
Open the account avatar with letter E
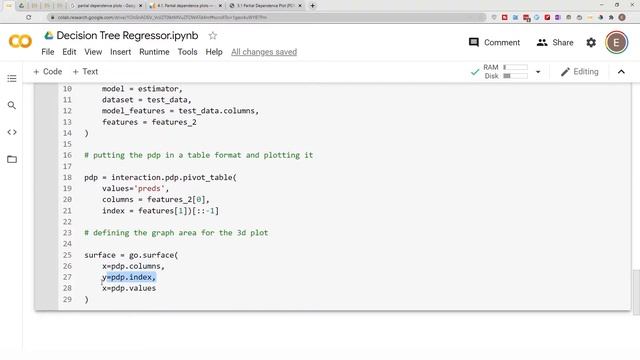click(x=616, y=42)
